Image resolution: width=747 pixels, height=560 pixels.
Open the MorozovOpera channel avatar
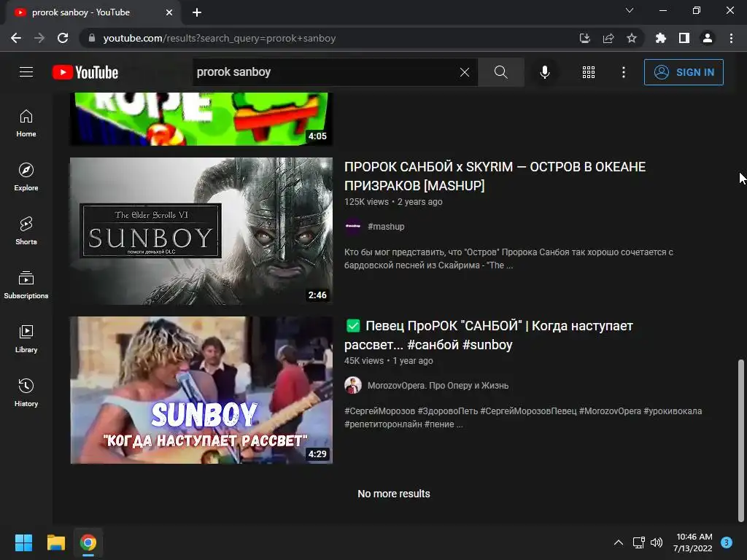point(353,385)
